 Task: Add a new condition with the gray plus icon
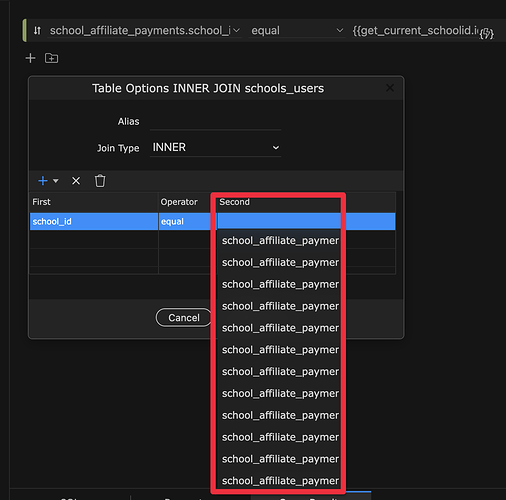coord(30,58)
